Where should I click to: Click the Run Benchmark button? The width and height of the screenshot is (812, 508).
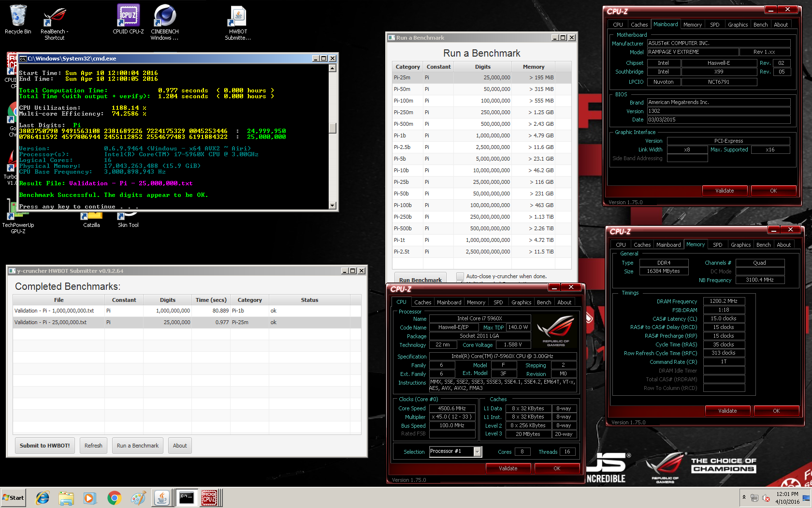click(x=420, y=280)
